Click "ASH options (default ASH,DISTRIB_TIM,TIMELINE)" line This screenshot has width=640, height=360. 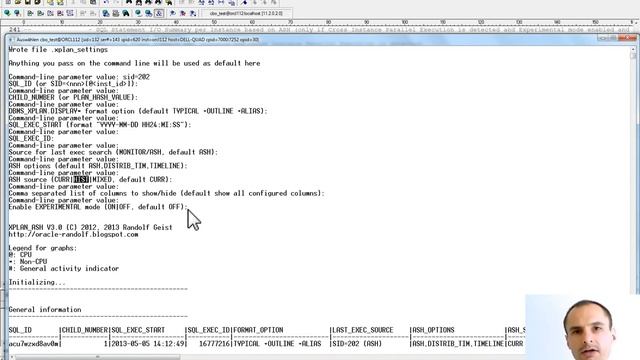(x=98, y=166)
